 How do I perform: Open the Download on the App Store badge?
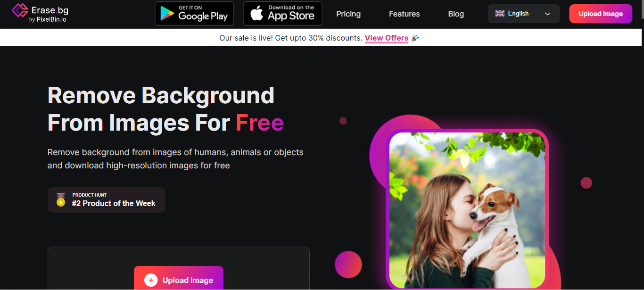tap(282, 14)
